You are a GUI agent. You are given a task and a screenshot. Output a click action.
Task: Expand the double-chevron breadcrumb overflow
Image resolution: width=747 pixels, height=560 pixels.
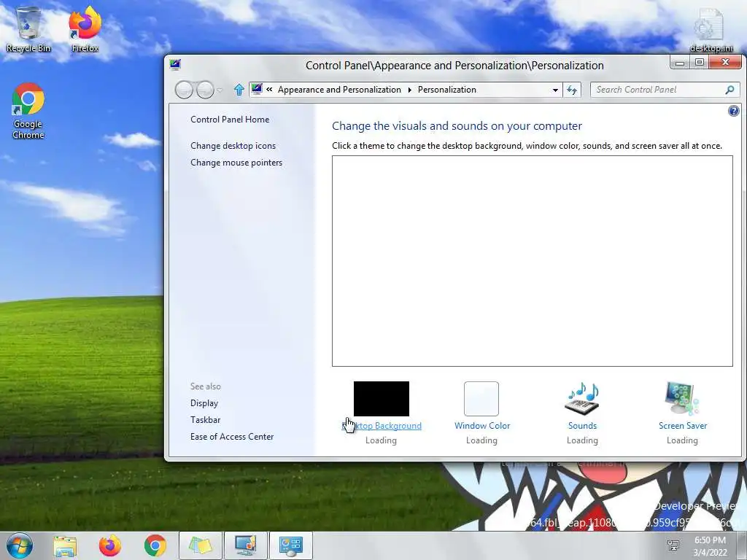tap(269, 90)
